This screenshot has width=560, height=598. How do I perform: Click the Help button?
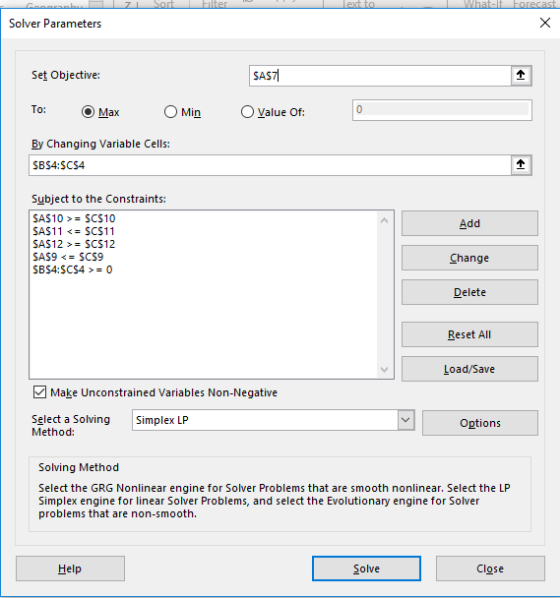70,569
